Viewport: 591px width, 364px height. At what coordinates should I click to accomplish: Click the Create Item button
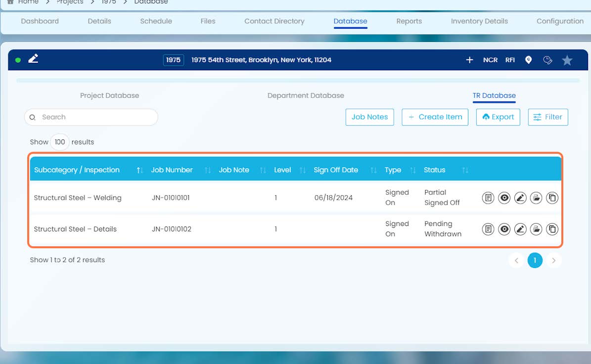(x=435, y=117)
